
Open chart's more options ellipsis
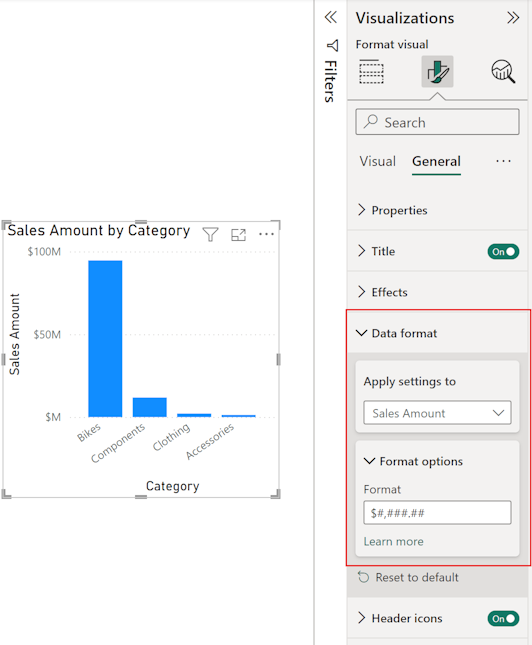pyautogui.click(x=266, y=234)
